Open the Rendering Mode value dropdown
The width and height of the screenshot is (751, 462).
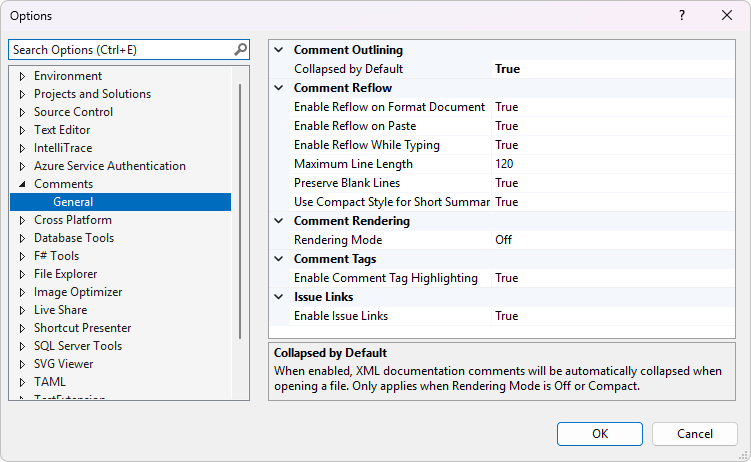click(x=612, y=240)
